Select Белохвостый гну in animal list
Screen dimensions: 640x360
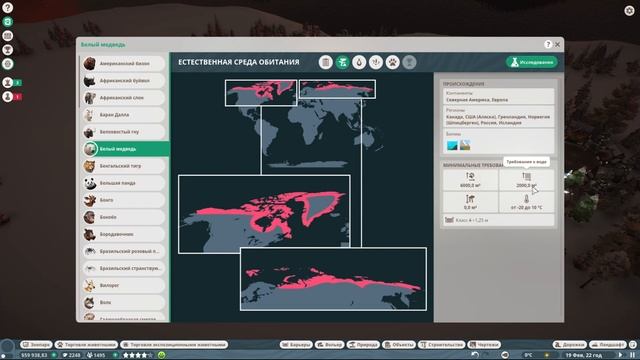coord(124,132)
